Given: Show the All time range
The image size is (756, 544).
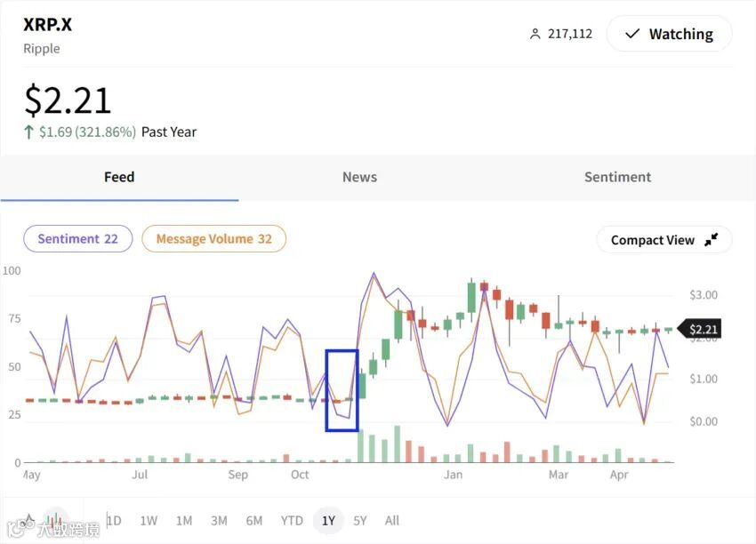Looking at the screenshot, I should 392,520.
